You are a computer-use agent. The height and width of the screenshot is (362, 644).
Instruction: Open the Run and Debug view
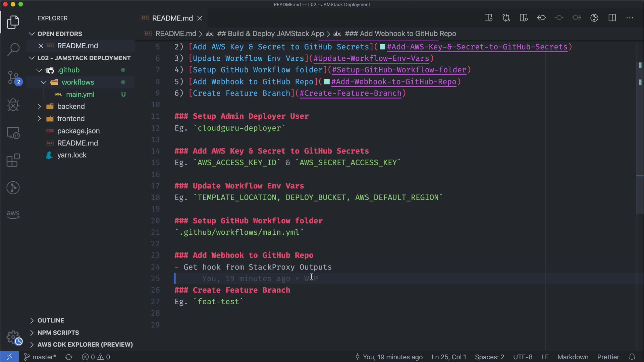tap(13, 105)
